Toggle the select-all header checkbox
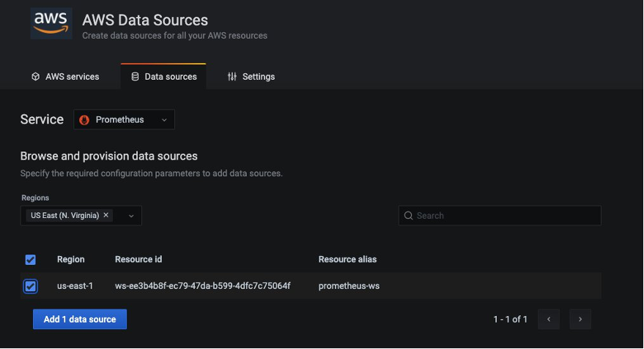Image resolution: width=644 pixels, height=349 pixels. click(31, 260)
